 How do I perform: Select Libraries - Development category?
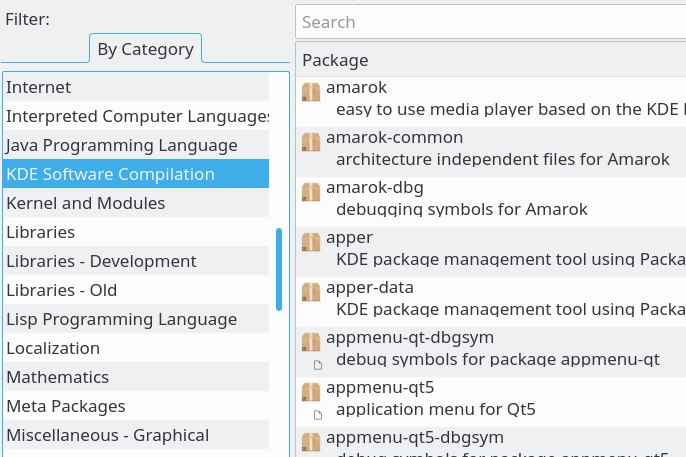pos(136,261)
